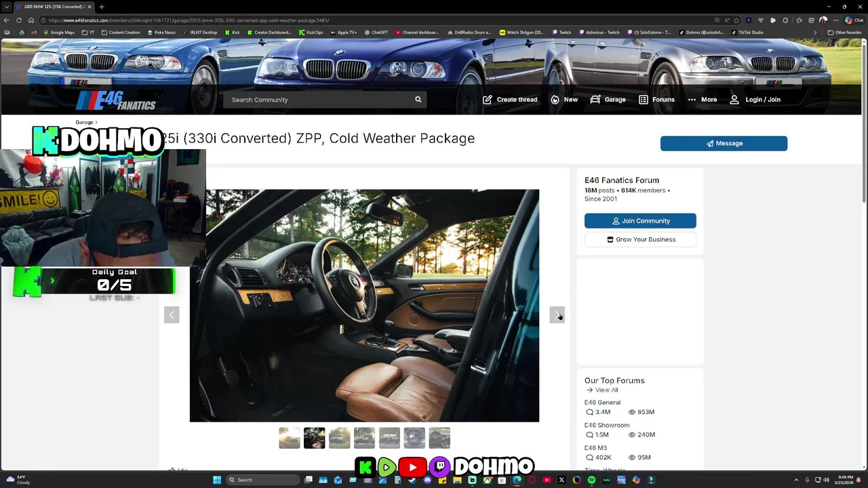Screen dimensions: 868x488
Task: Click Join Community button
Action: pos(640,221)
